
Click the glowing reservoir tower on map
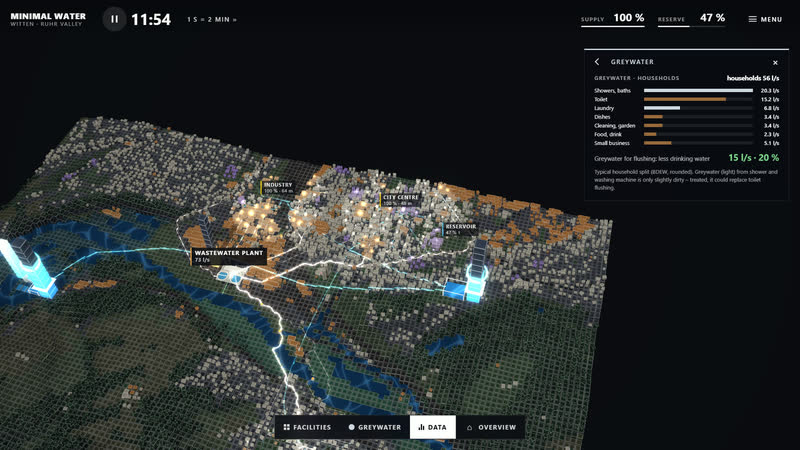coord(476,274)
